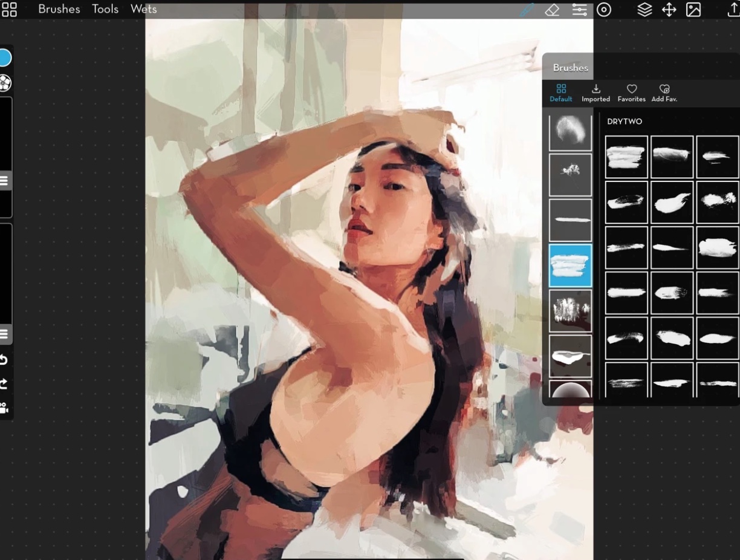Image resolution: width=740 pixels, height=560 pixels.
Task: Choose DRYTWO brush in row six, last column
Action: click(718, 380)
